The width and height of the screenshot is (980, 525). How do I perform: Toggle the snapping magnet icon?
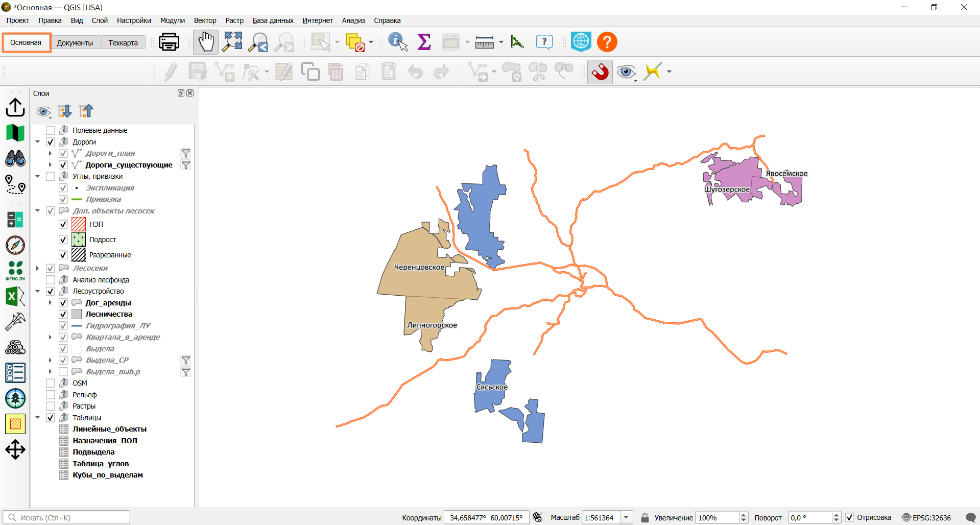[600, 72]
